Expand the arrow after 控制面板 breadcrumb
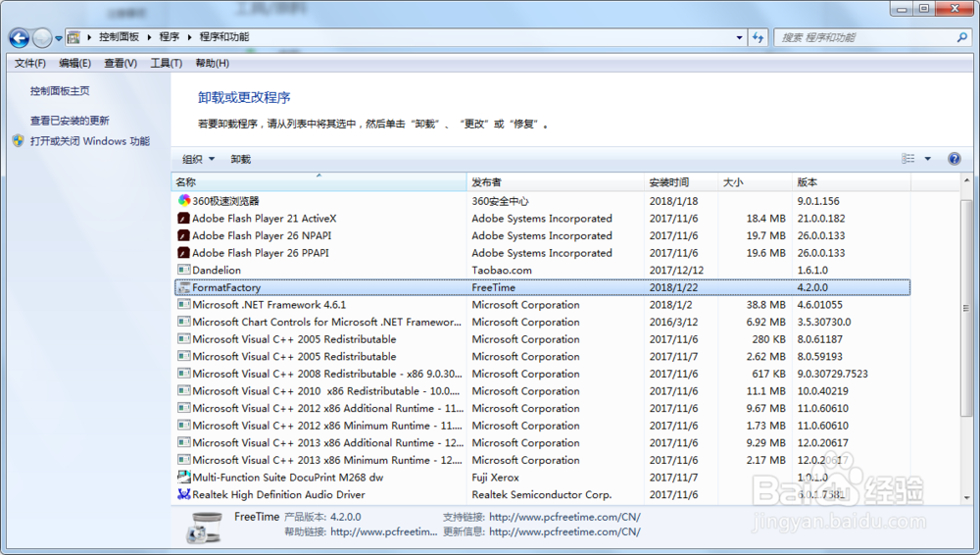The height and width of the screenshot is (555, 980). (x=149, y=37)
